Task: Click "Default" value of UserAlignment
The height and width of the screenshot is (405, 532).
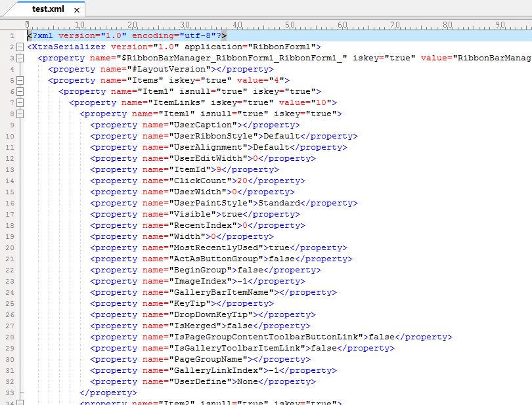Action: coord(271,148)
